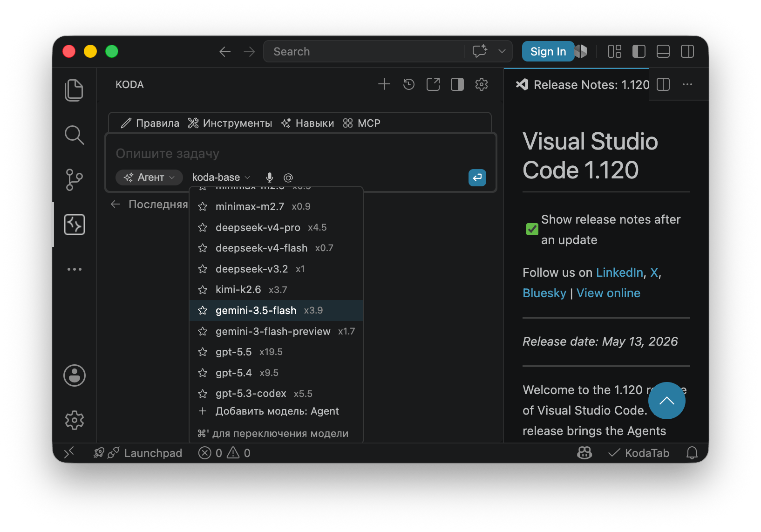Open the Source Control view
Image resolution: width=761 pixels, height=532 pixels.
click(x=74, y=180)
